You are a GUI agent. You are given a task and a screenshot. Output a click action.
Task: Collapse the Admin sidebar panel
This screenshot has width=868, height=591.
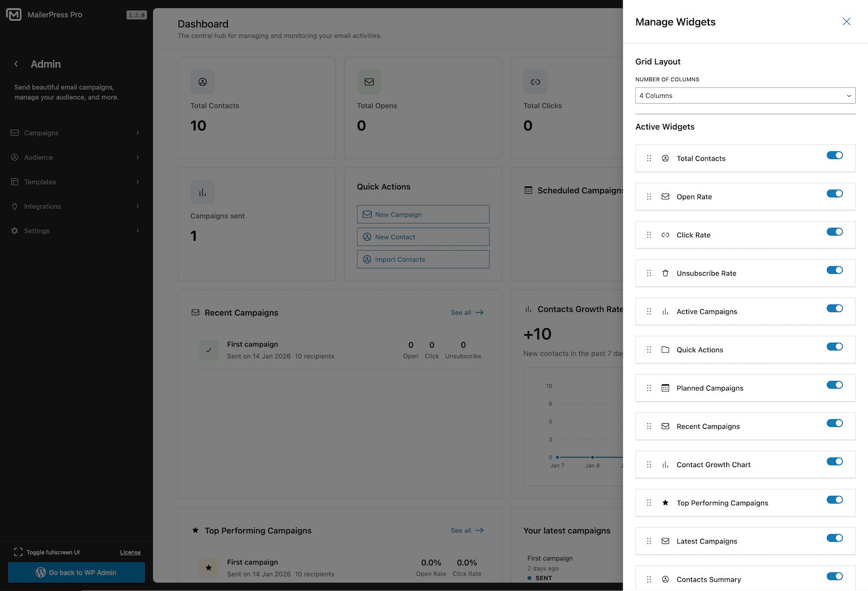pos(16,64)
